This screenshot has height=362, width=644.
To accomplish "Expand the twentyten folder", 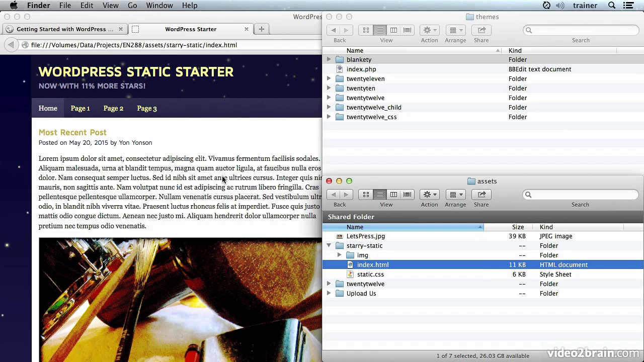I will (x=329, y=88).
